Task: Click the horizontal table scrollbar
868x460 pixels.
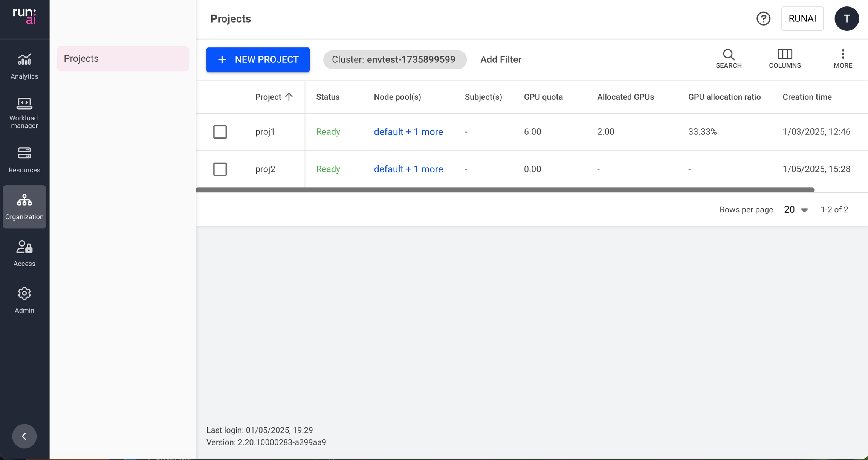Action: click(505, 190)
